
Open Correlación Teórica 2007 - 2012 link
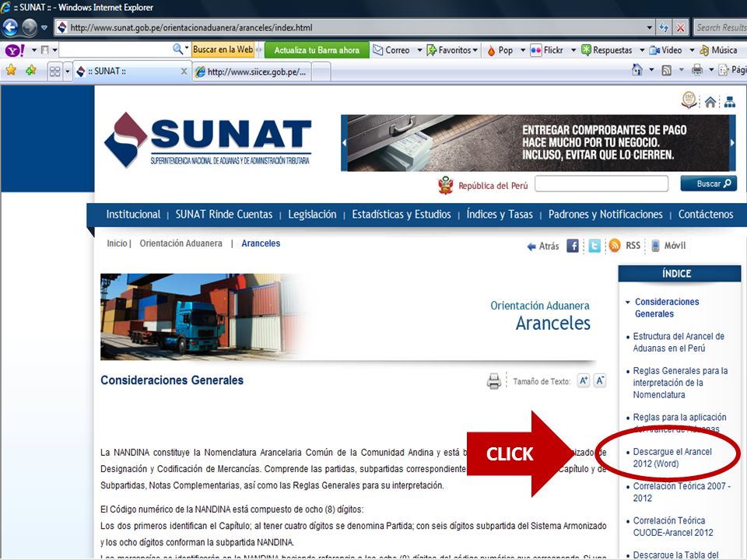point(682,492)
